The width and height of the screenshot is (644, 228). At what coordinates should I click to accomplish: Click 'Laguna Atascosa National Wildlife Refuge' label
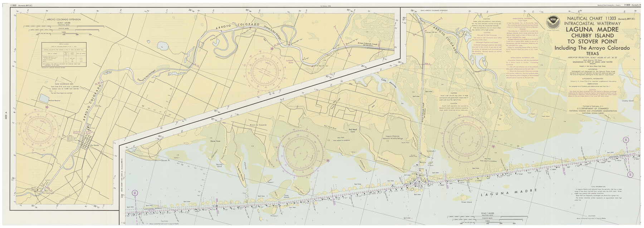tap(394, 137)
